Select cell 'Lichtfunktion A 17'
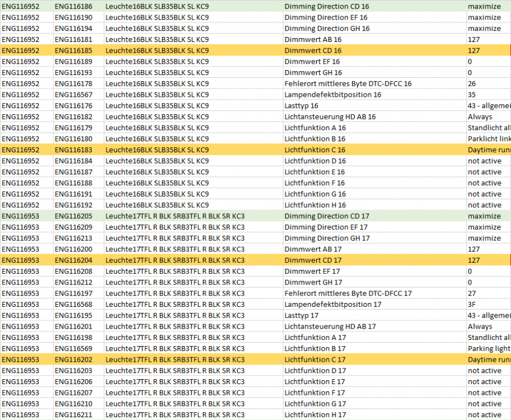Screen dimensions: 511x420 374,338
